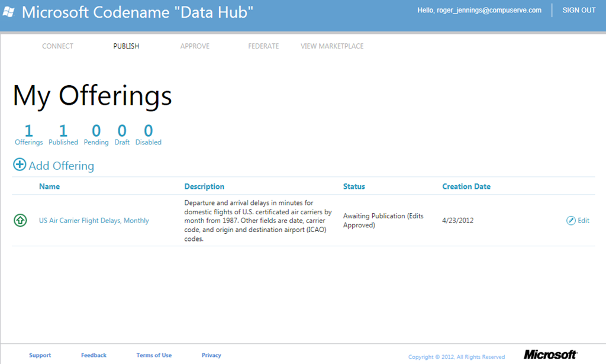Open Terms of Use link
The width and height of the screenshot is (606, 364).
point(154,355)
